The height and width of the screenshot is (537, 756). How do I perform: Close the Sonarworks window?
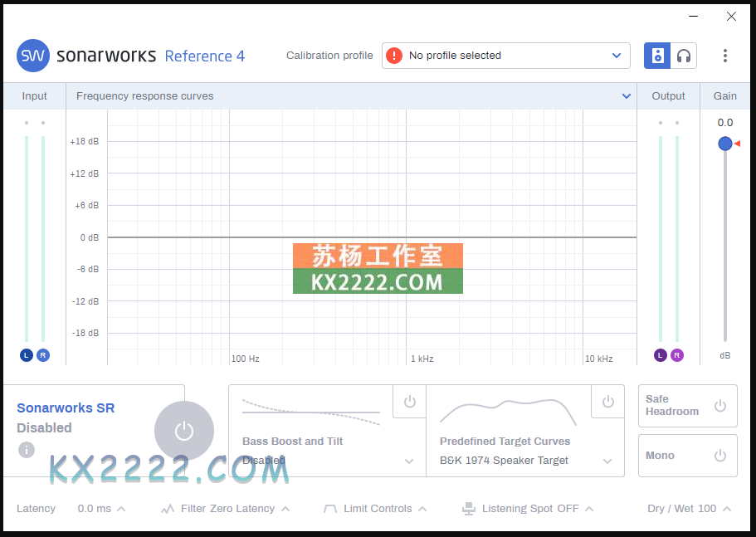click(x=731, y=17)
